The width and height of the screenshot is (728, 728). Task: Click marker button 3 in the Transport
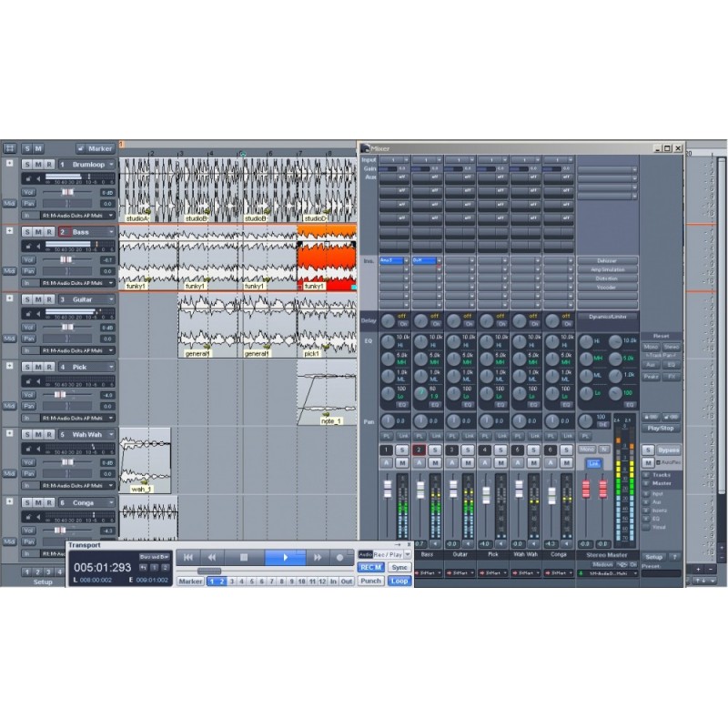coord(232,581)
